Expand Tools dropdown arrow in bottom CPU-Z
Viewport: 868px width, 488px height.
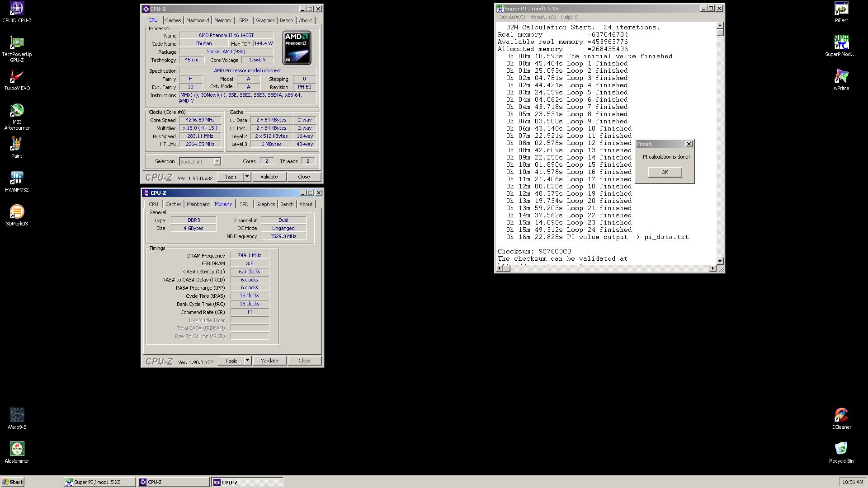pos(248,361)
